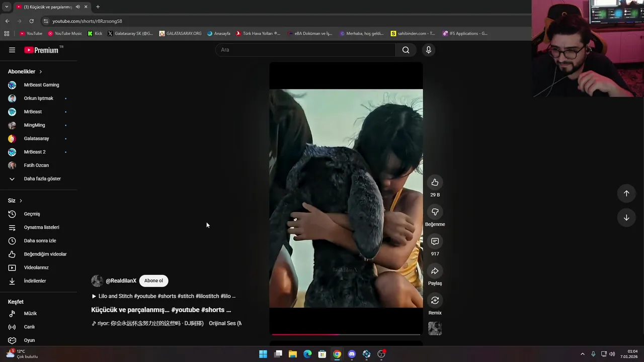Open the Chrome apps grid icon
Viewport: 644px width, 362px height.
7,34
